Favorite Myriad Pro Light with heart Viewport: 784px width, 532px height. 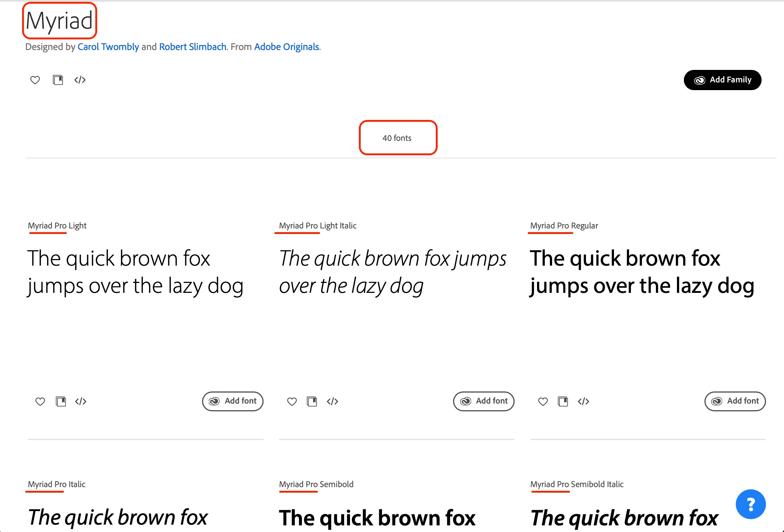point(40,401)
